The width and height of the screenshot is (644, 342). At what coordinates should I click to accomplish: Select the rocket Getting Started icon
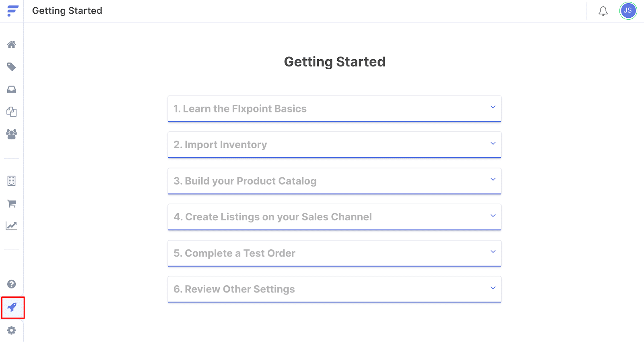[12, 307]
